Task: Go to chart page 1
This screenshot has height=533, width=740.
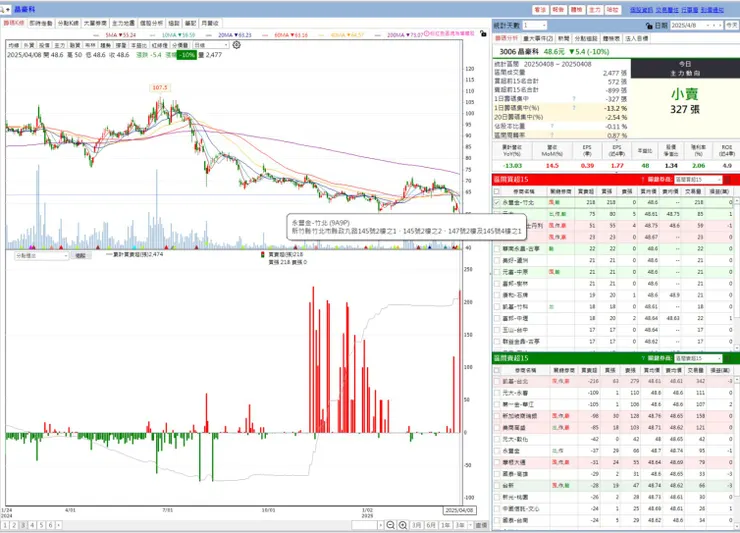Action: [5, 525]
